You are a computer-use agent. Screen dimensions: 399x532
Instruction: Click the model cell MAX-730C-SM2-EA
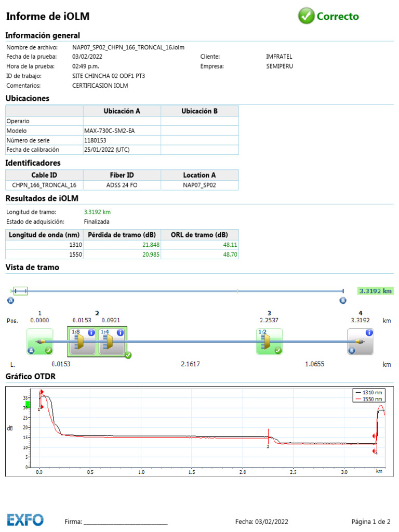[109, 131]
